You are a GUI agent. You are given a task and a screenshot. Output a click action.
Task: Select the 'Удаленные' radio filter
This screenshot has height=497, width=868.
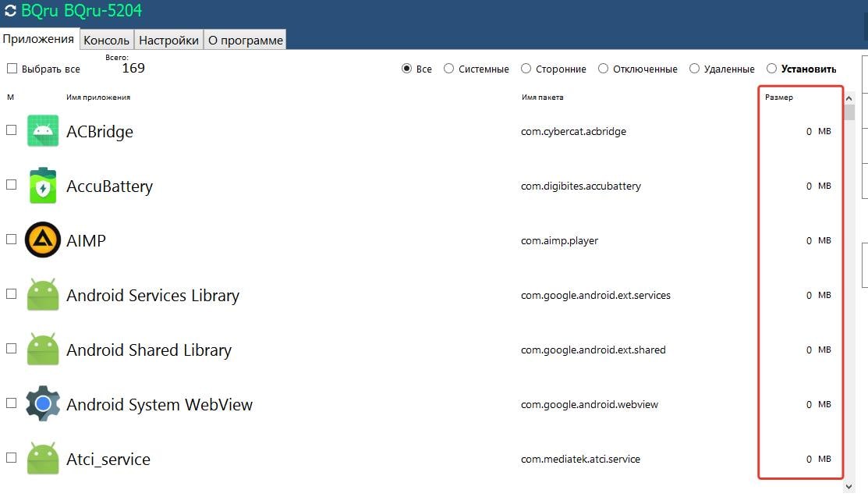coord(694,68)
